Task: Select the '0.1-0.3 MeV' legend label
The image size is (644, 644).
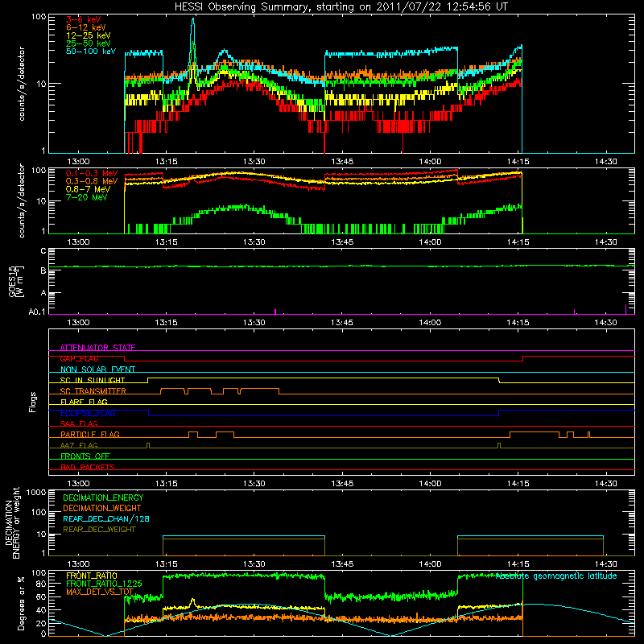Action: tap(92, 174)
